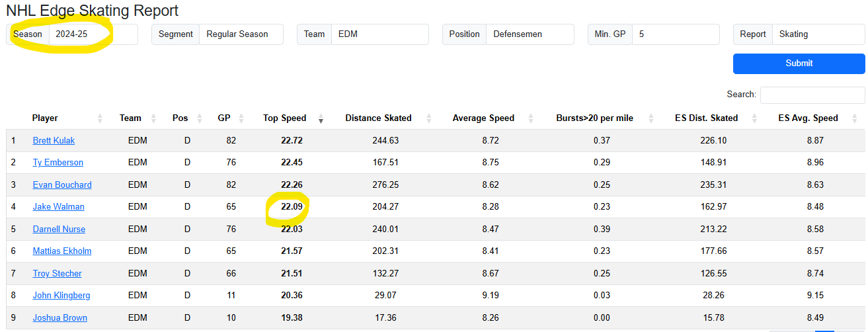The width and height of the screenshot is (868, 332).
Task: Click the Team column sort arrows
Action: coord(153,118)
